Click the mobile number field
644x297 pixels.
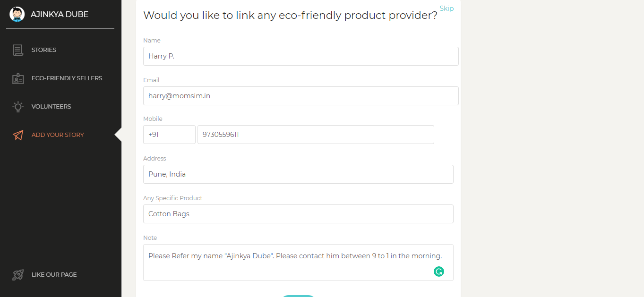point(316,135)
